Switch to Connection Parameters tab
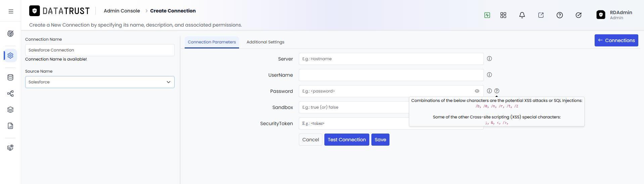 (x=212, y=42)
